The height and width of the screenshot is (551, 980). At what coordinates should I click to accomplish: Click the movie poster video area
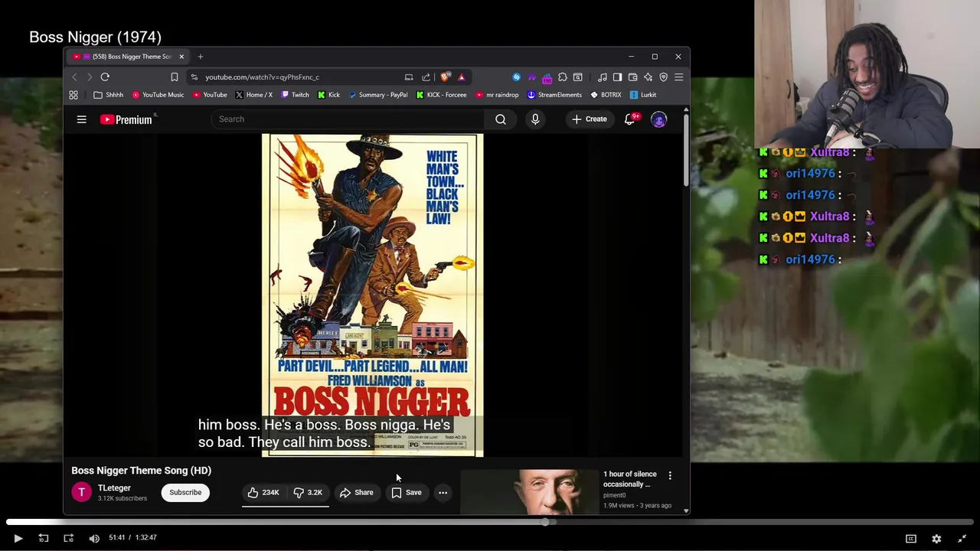373,295
